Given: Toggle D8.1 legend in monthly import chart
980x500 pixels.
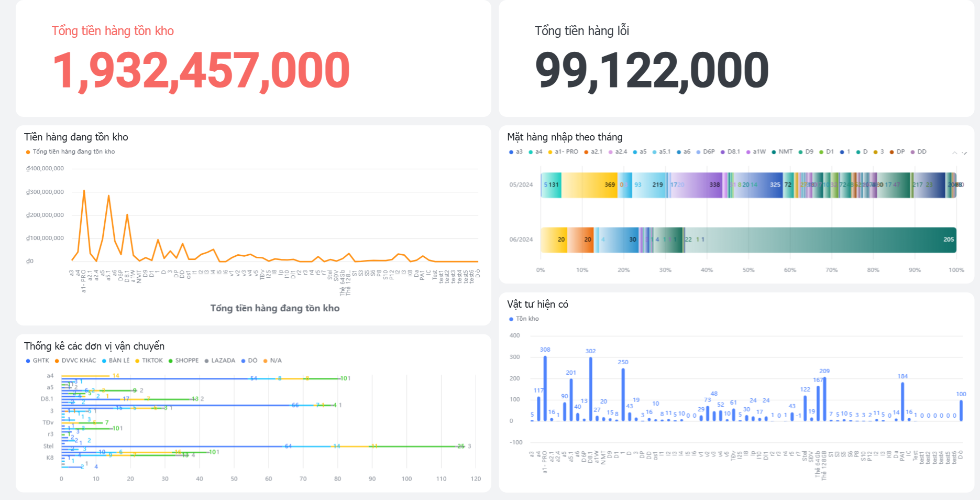Looking at the screenshot, I should [x=730, y=151].
